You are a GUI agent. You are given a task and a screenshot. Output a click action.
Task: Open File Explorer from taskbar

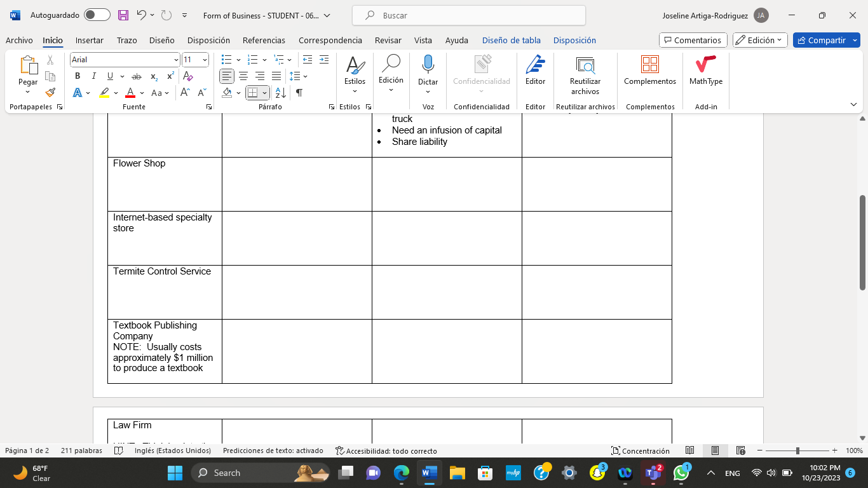(x=458, y=473)
